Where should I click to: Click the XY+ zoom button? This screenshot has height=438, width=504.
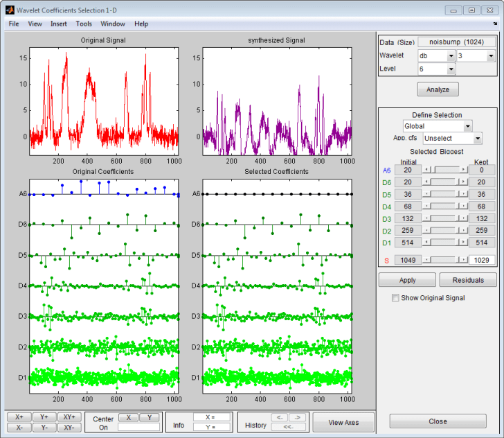coord(68,417)
